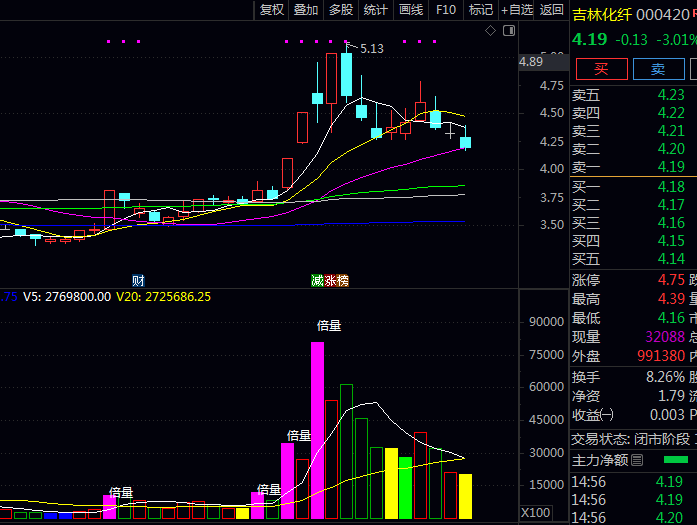Click the 涨停 4.75 value
Viewport: 697px width, 525px height.
coord(671,280)
